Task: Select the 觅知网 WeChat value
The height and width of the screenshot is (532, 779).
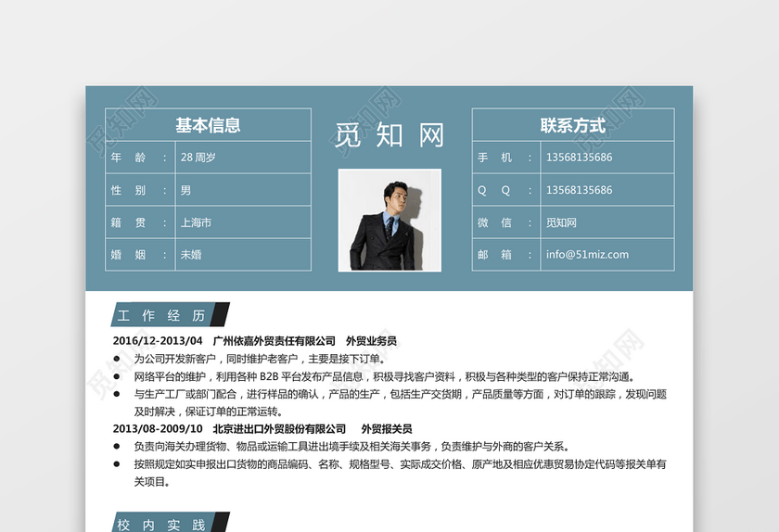Action: click(561, 222)
